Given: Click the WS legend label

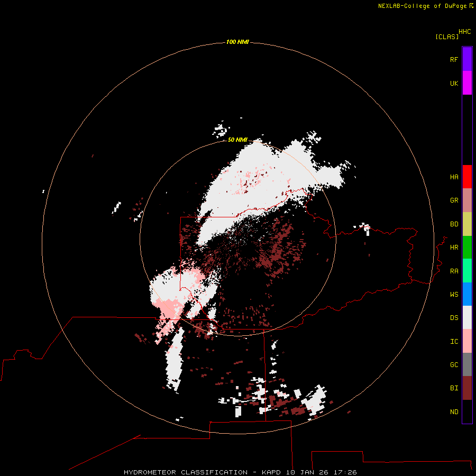Looking at the screenshot, I should (454, 294).
